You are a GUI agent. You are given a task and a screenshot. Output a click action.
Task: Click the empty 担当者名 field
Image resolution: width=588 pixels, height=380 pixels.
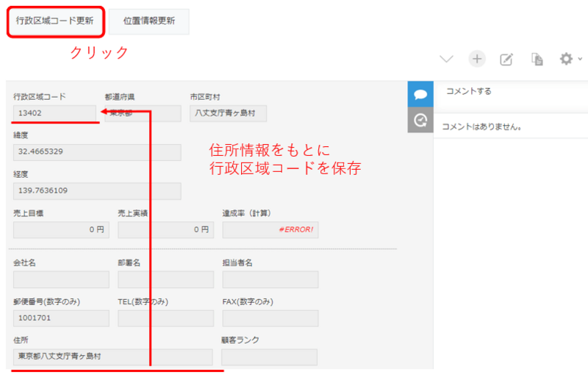[x=270, y=279]
